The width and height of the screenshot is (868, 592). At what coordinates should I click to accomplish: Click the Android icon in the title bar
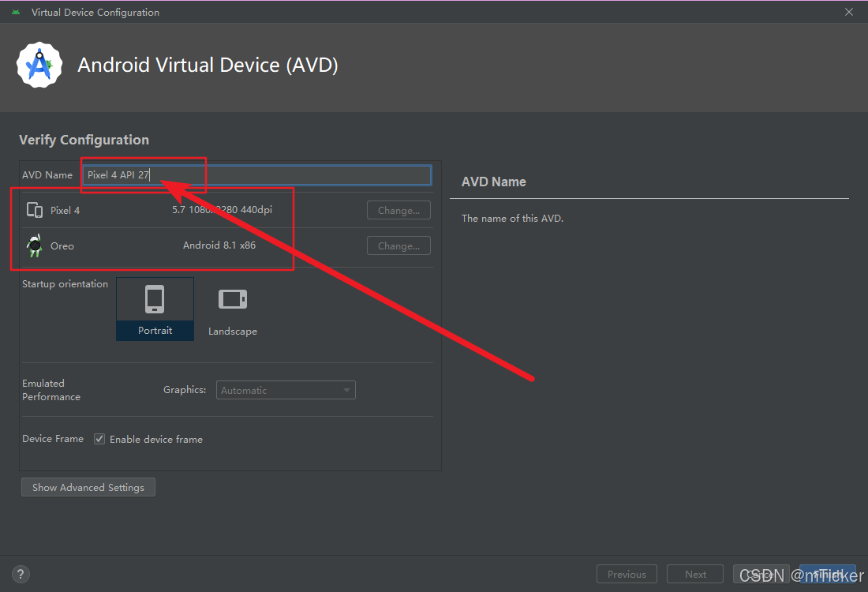16,12
